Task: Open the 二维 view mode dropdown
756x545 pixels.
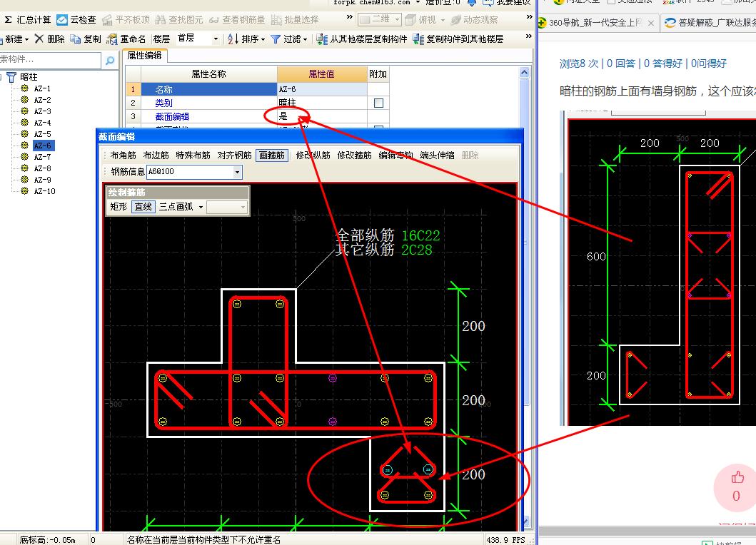Action: pyautogui.click(x=398, y=20)
